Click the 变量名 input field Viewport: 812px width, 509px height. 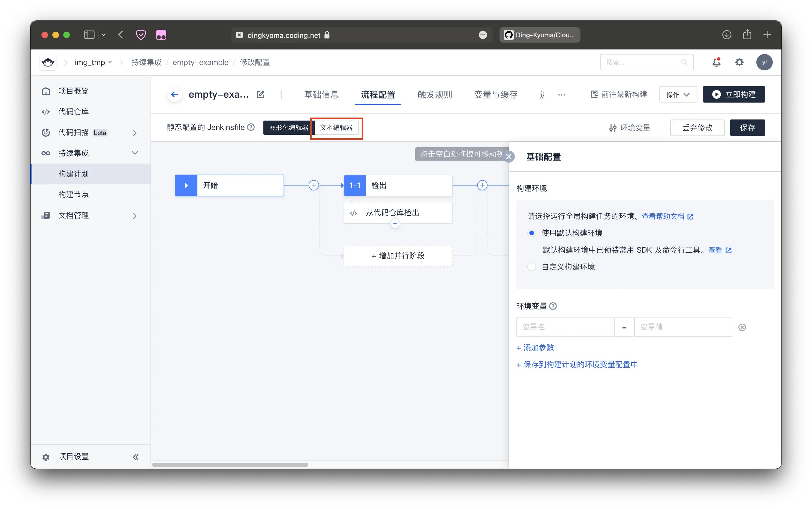pos(565,327)
